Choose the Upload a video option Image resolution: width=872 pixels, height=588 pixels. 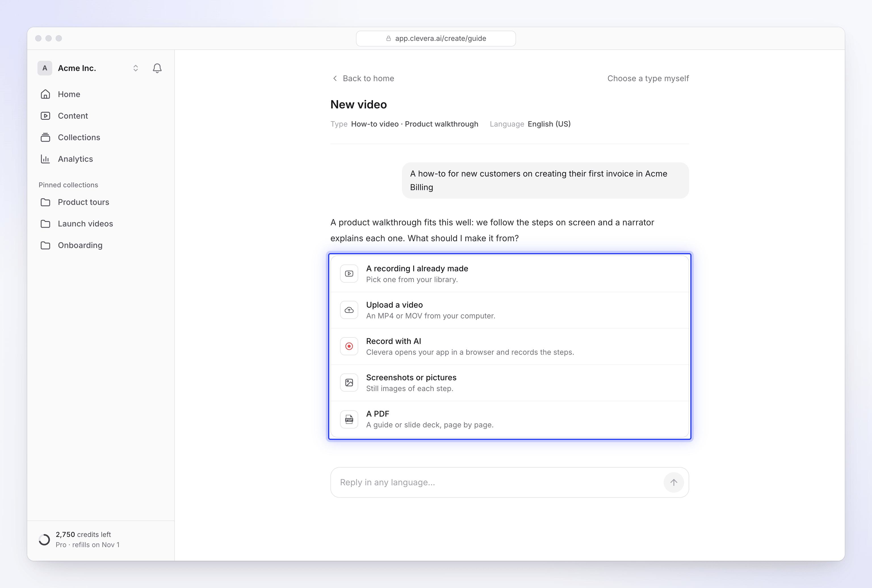(x=510, y=310)
